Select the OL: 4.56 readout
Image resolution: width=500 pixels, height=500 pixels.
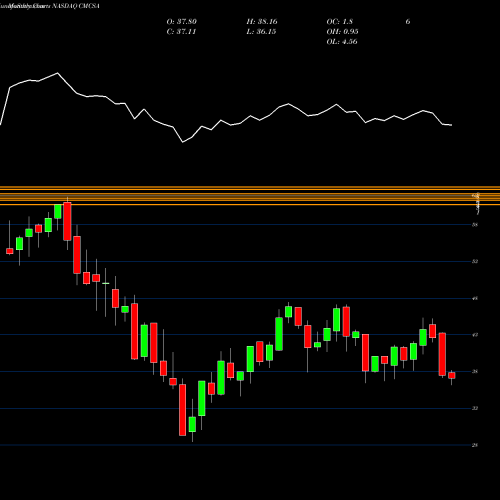pos(342,42)
